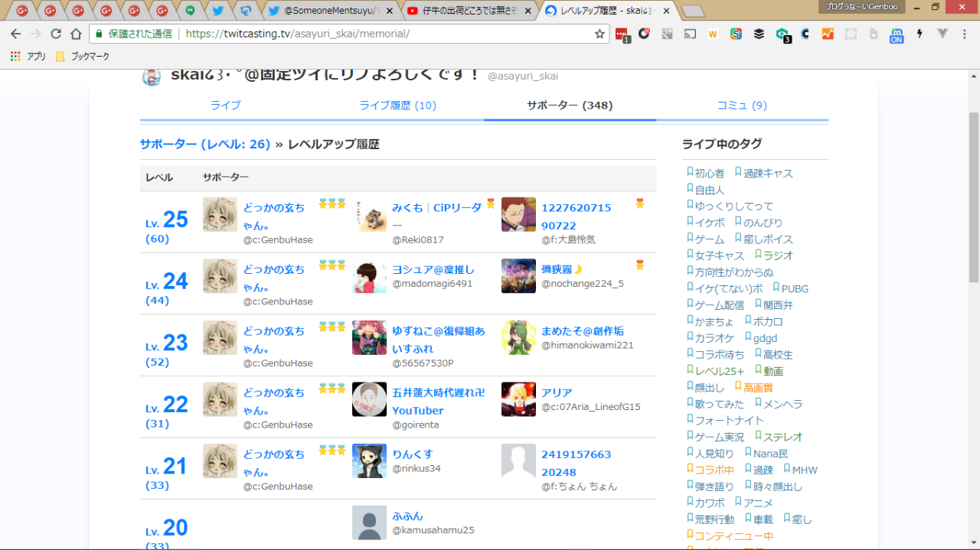The height and width of the screenshot is (550, 980).
Task: Go back with the browser back arrow
Action: point(15,34)
